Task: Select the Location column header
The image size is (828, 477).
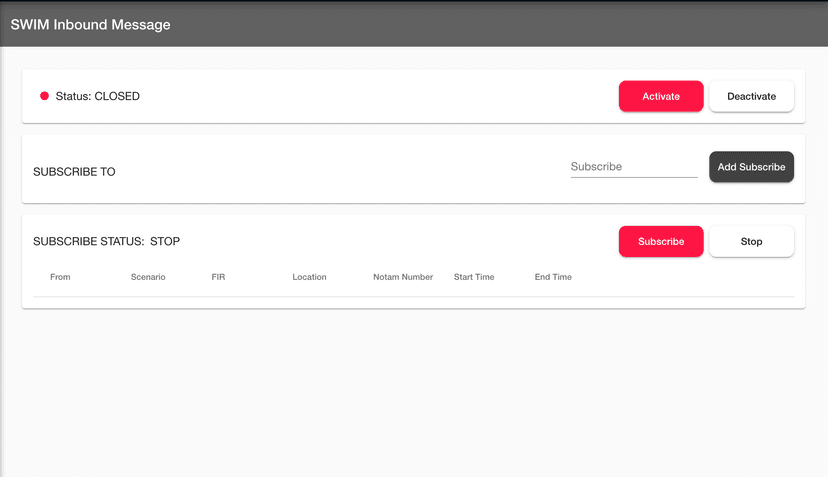Action: pyautogui.click(x=309, y=277)
